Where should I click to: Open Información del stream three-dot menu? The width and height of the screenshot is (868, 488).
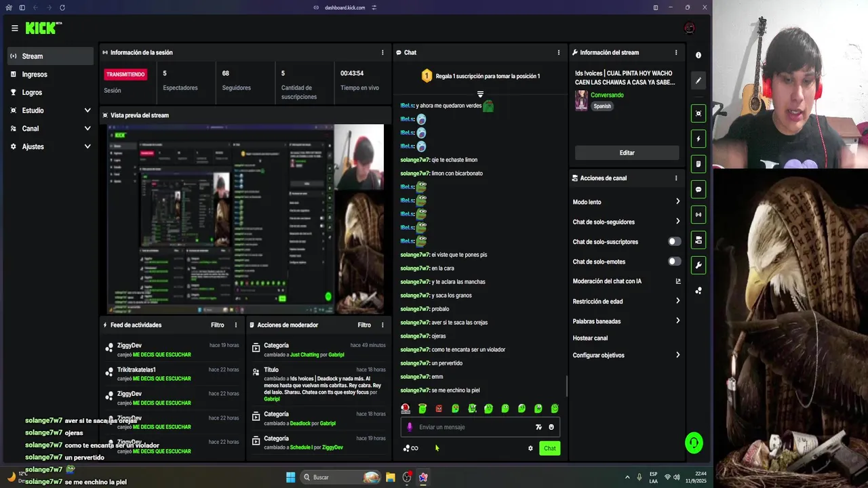676,52
